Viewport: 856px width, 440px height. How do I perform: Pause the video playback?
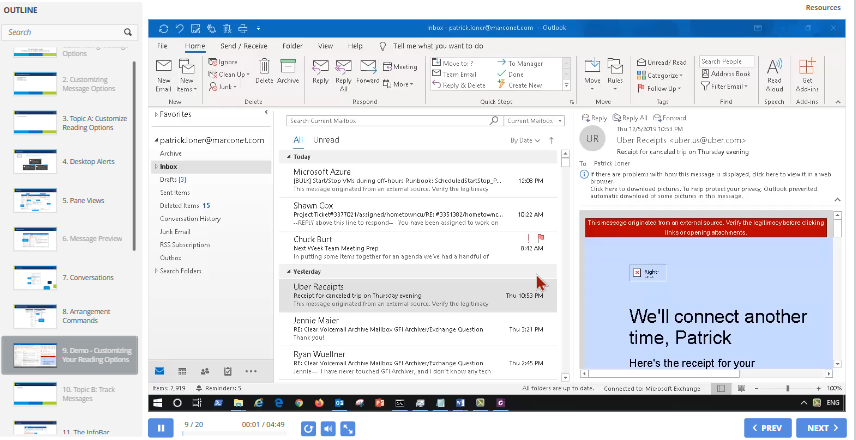click(160, 428)
